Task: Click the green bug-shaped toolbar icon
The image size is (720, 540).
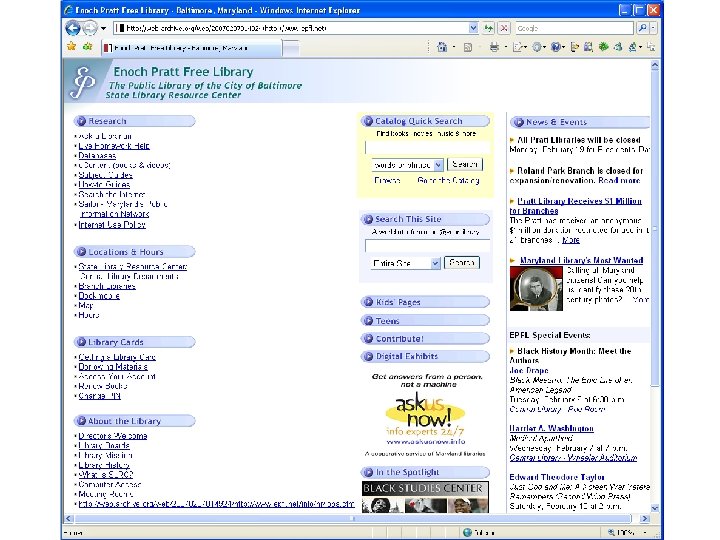Action: click(x=603, y=47)
